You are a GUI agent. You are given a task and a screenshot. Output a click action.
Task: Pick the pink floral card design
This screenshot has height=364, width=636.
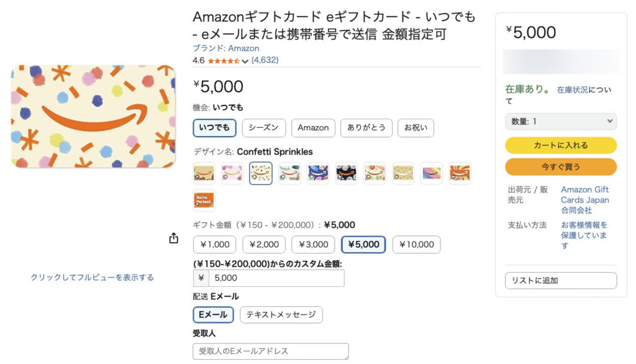232,173
